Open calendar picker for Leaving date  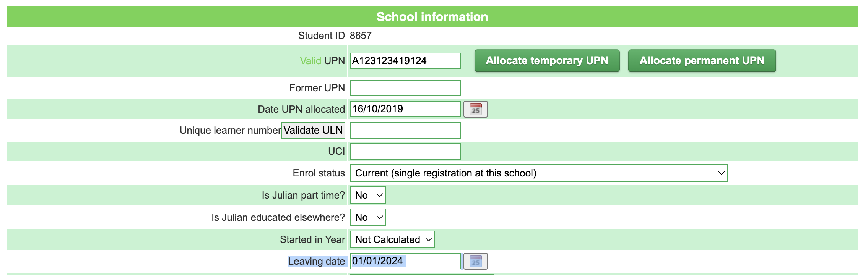point(475,261)
